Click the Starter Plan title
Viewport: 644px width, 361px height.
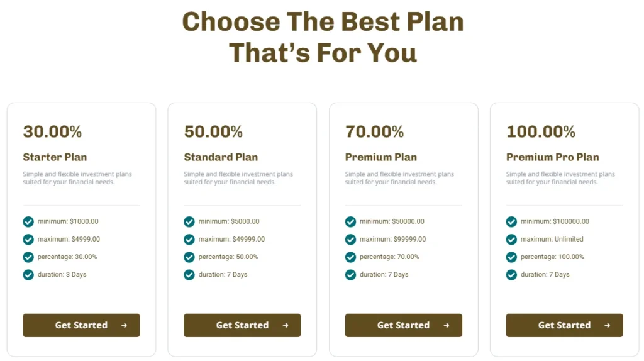tap(55, 157)
